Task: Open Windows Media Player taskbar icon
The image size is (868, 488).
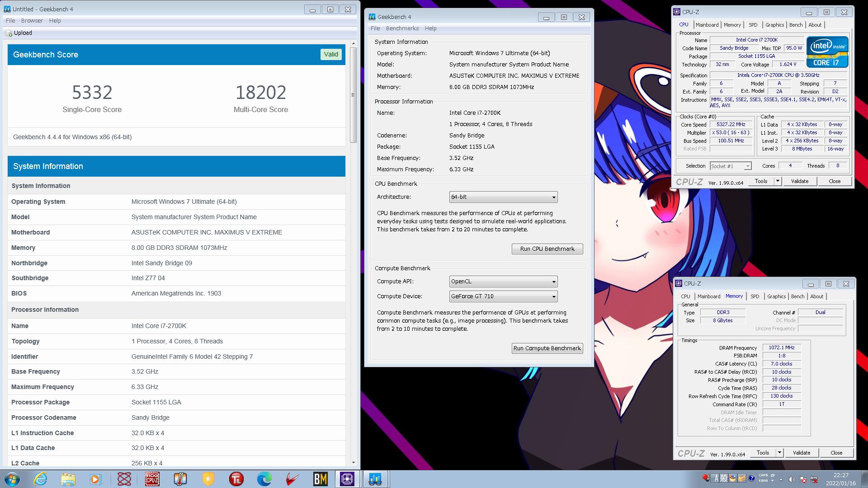Action: coord(95,479)
